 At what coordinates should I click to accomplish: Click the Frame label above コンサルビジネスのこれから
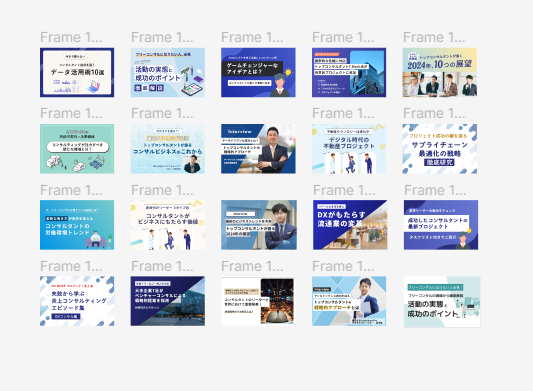coord(162,113)
